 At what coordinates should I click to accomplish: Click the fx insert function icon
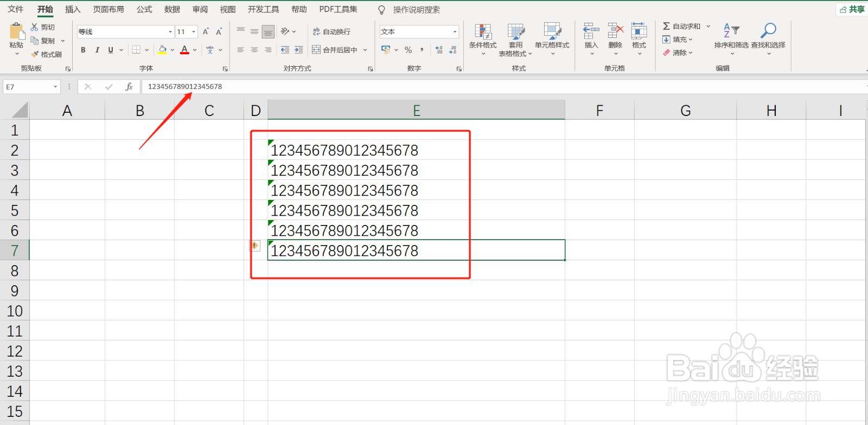coord(129,87)
